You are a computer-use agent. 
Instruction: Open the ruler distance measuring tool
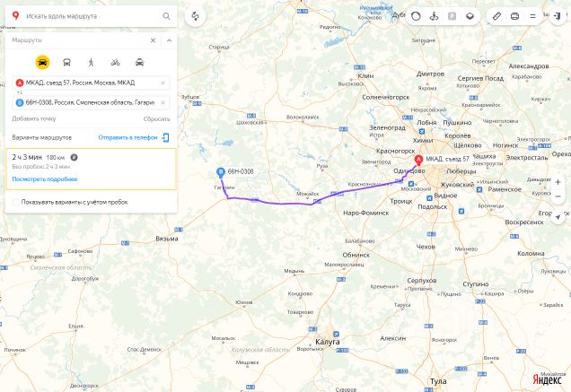point(496,16)
